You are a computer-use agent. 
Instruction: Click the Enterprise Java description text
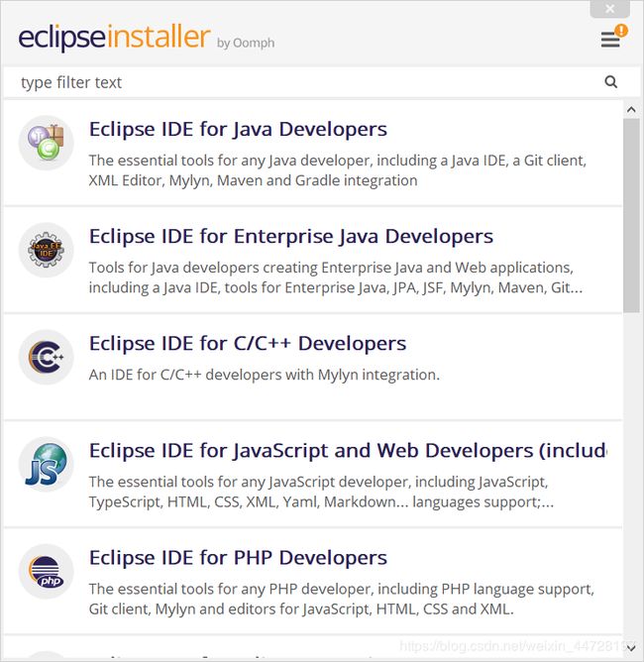[336, 277]
